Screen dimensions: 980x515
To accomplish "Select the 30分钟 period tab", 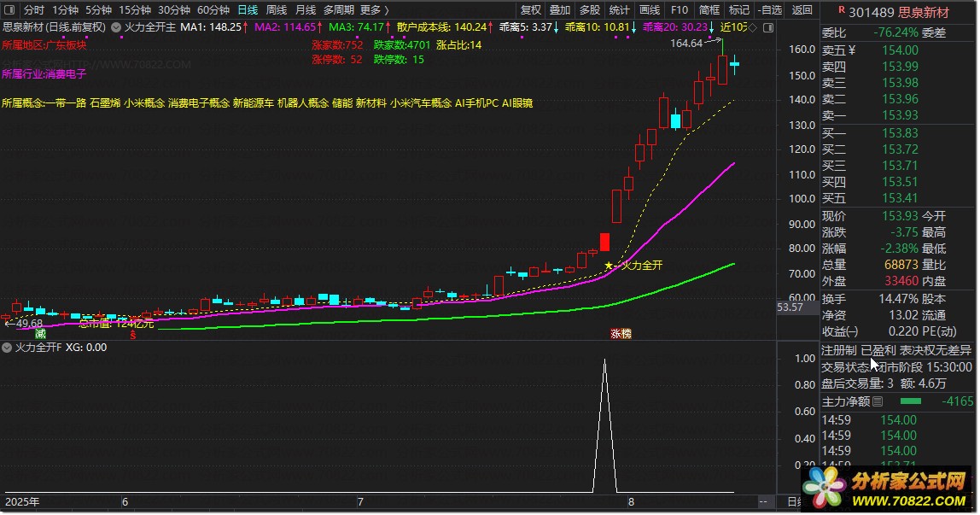I will pos(174,10).
